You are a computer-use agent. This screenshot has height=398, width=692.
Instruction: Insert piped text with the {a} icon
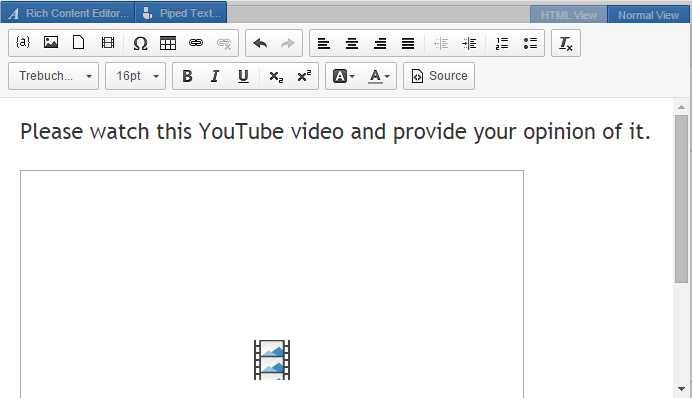pos(23,43)
